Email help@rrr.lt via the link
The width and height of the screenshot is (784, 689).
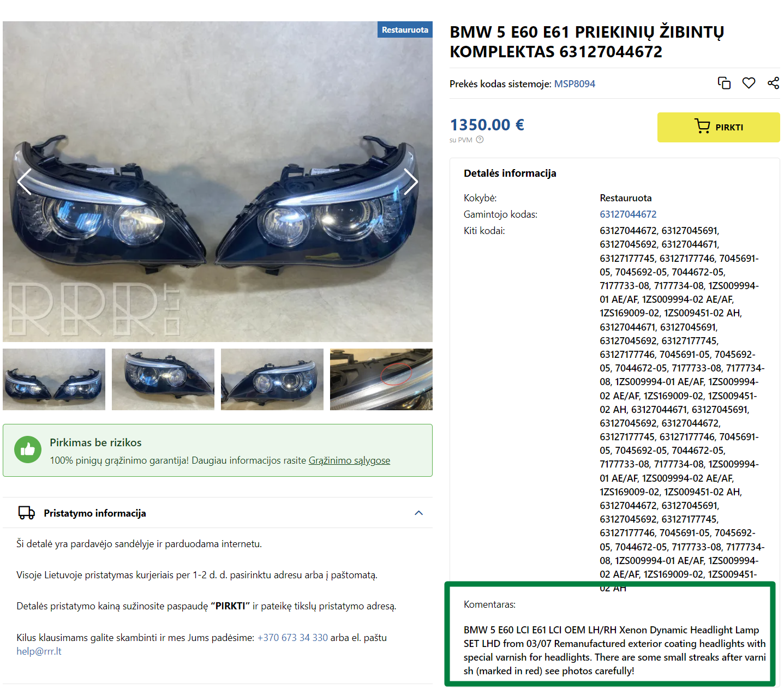39,651
